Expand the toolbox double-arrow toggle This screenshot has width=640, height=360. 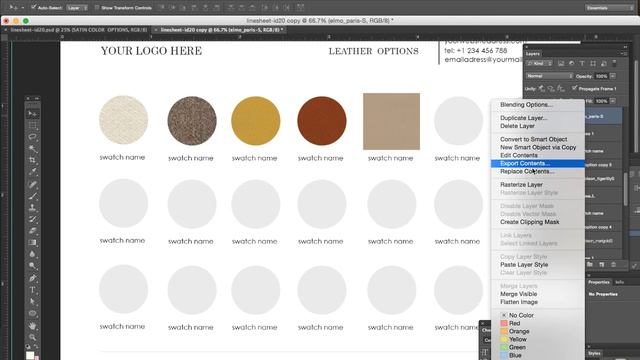point(37,98)
